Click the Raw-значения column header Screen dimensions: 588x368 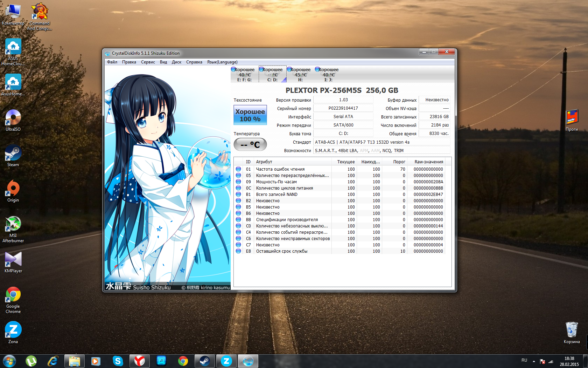426,162
